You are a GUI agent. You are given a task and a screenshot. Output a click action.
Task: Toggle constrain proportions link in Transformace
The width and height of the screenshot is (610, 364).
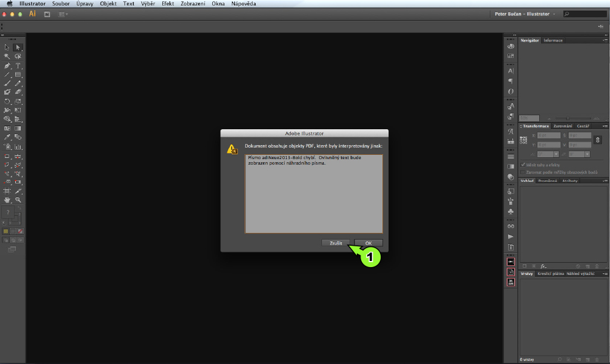598,140
